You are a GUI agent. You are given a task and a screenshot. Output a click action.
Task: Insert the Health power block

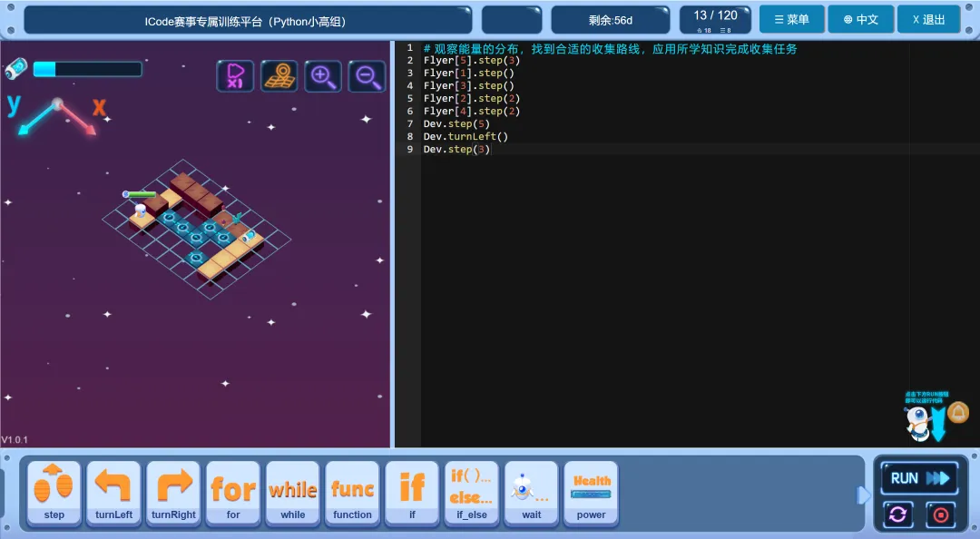click(x=592, y=494)
